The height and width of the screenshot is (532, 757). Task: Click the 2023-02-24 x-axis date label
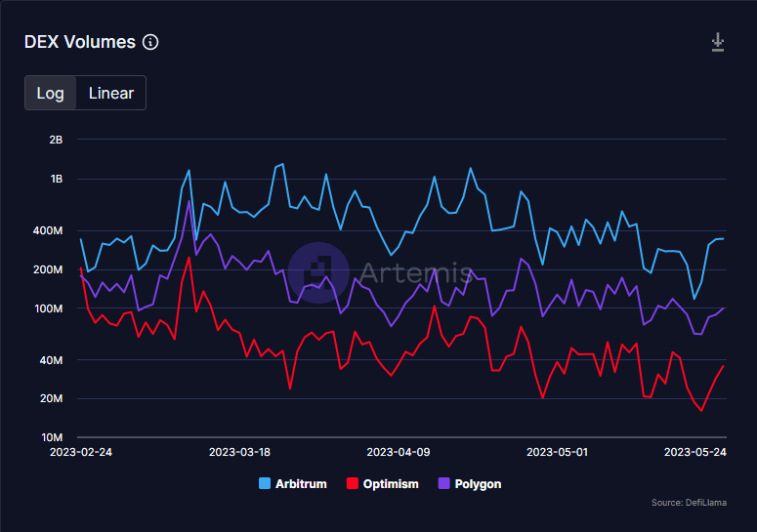(x=80, y=453)
